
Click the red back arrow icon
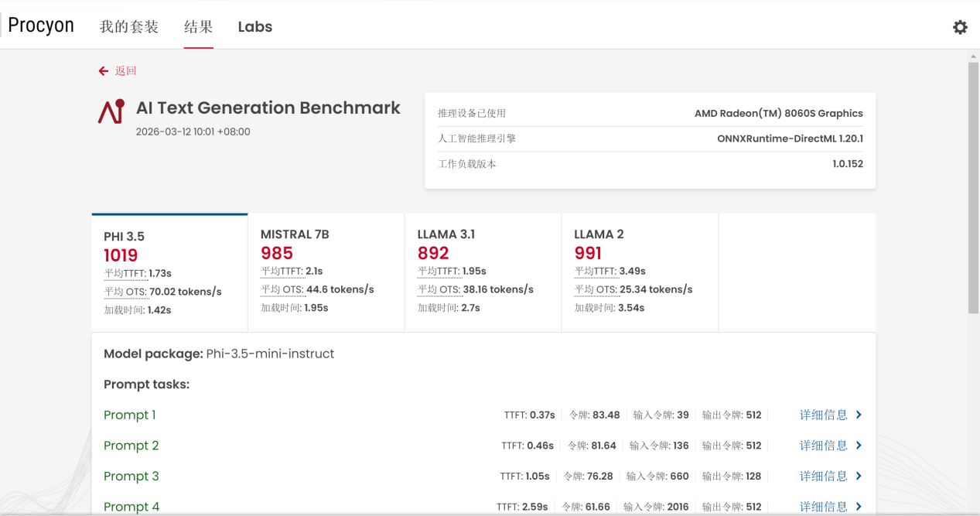pos(104,71)
